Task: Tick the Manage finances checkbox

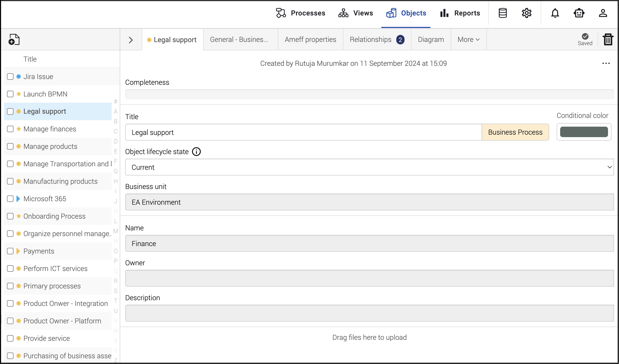Action: 10,129
